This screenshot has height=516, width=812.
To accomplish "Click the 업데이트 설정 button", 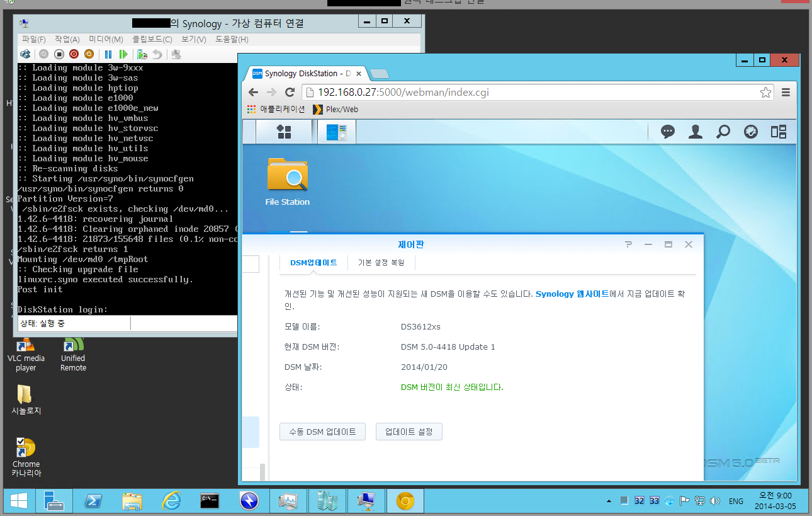I will [x=409, y=432].
